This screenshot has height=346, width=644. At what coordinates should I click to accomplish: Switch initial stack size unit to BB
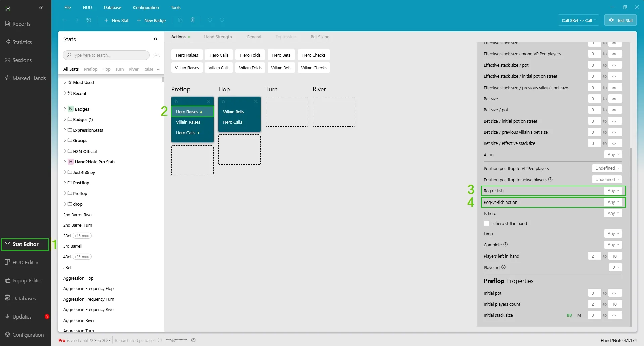(569, 315)
